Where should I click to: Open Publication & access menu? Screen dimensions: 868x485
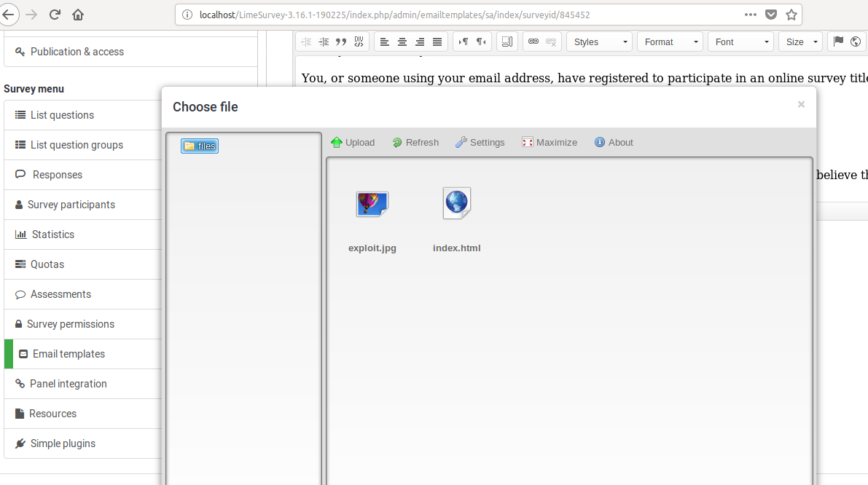click(x=130, y=52)
